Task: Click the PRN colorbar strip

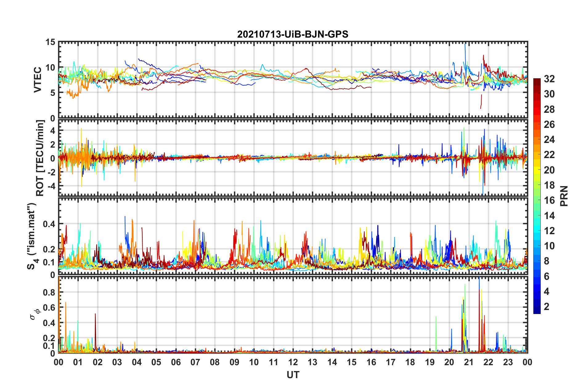Action: pyautogui.click(x=537, y=196)
